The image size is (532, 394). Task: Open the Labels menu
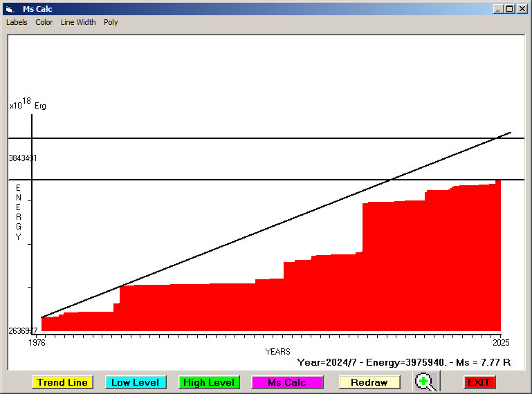[17, 22]
